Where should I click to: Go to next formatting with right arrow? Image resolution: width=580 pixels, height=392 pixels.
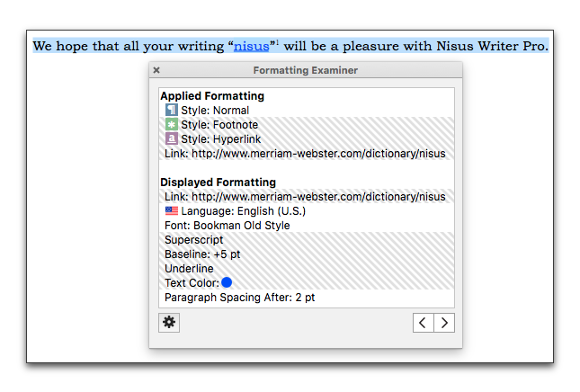444,323
